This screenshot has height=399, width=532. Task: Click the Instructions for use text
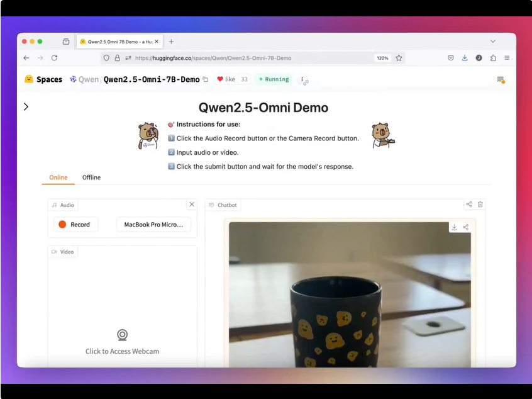[208, 124]
